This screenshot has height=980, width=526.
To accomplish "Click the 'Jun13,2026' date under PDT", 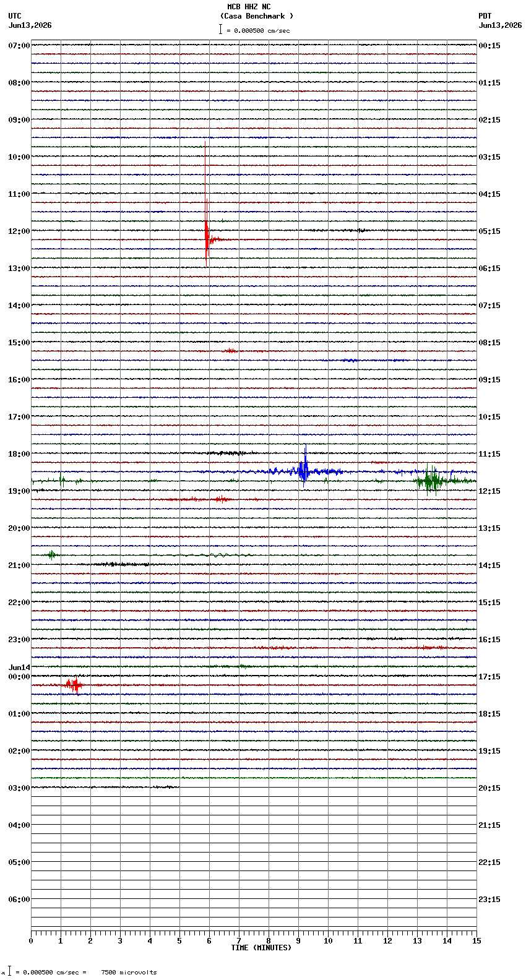I will 500,25.
